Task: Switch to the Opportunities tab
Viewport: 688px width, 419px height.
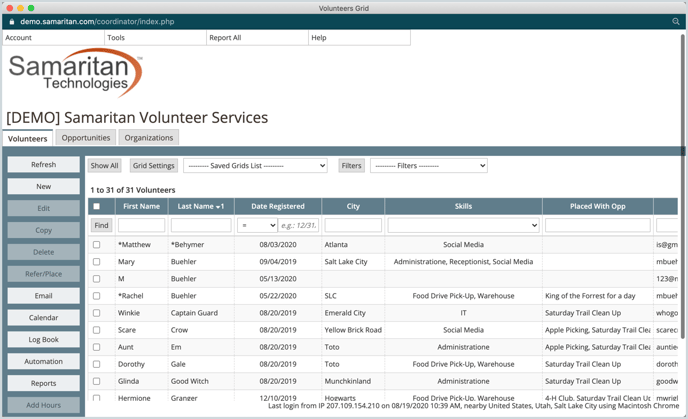Action: pyautogui.click(x=86, y=138)
